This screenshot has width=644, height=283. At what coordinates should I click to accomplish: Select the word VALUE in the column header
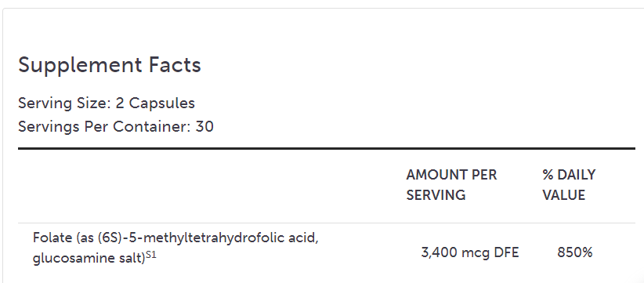[563, 195]
